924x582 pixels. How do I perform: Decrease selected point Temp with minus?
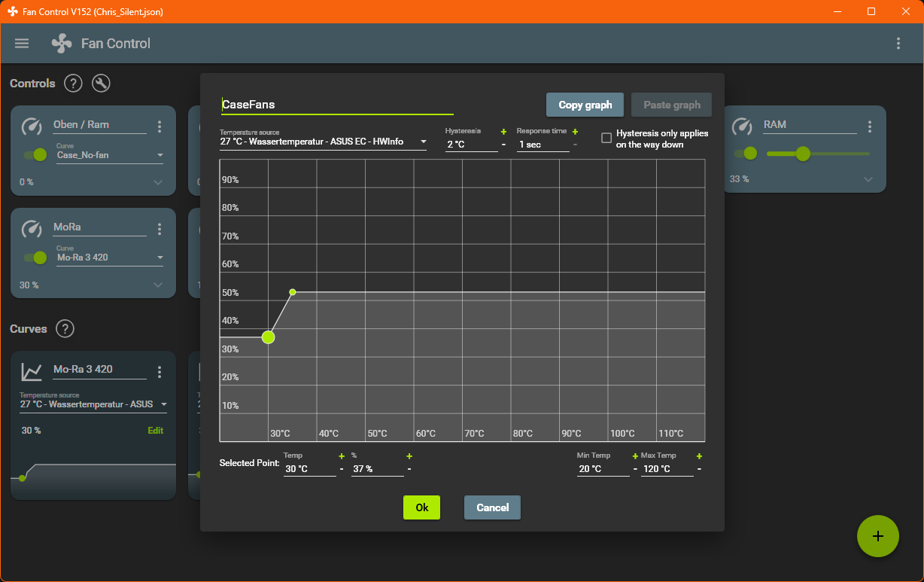tap(342, 468)
